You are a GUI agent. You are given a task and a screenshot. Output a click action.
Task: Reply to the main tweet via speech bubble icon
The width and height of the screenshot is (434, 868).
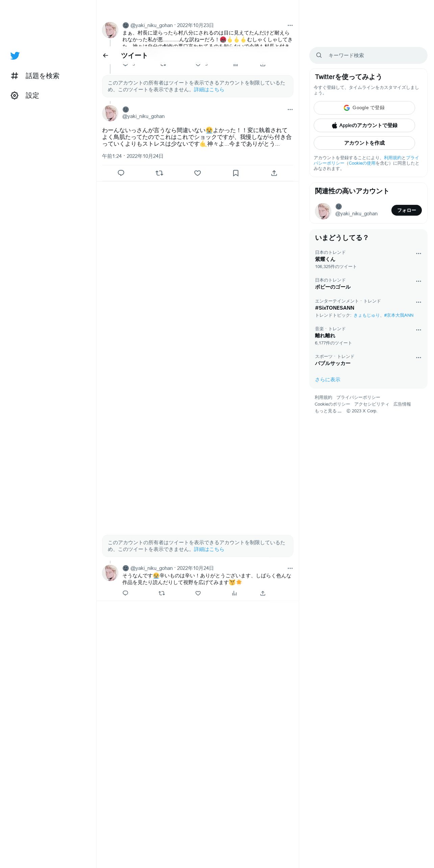point(121,173)
